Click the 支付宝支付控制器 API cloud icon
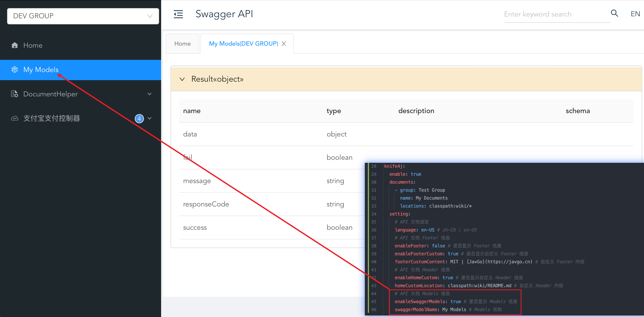Screen dimensions: 644x317 [x=15, y=118]
